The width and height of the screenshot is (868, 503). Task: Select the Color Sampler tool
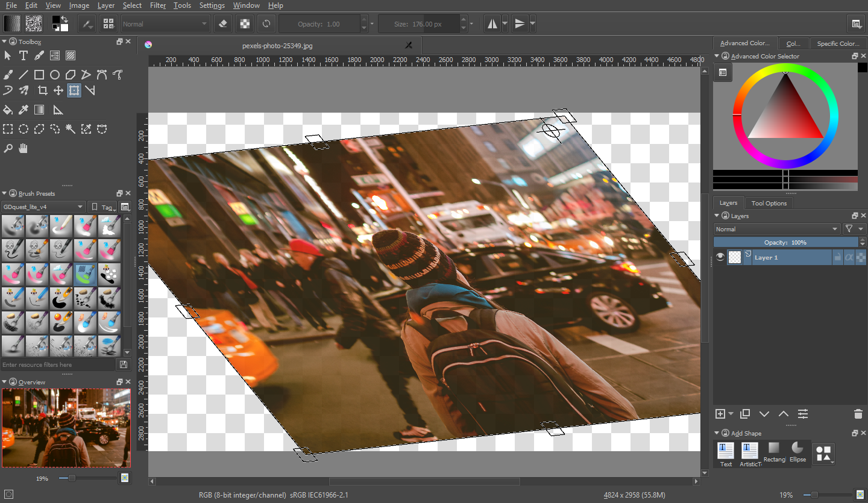tap(24, 109)
